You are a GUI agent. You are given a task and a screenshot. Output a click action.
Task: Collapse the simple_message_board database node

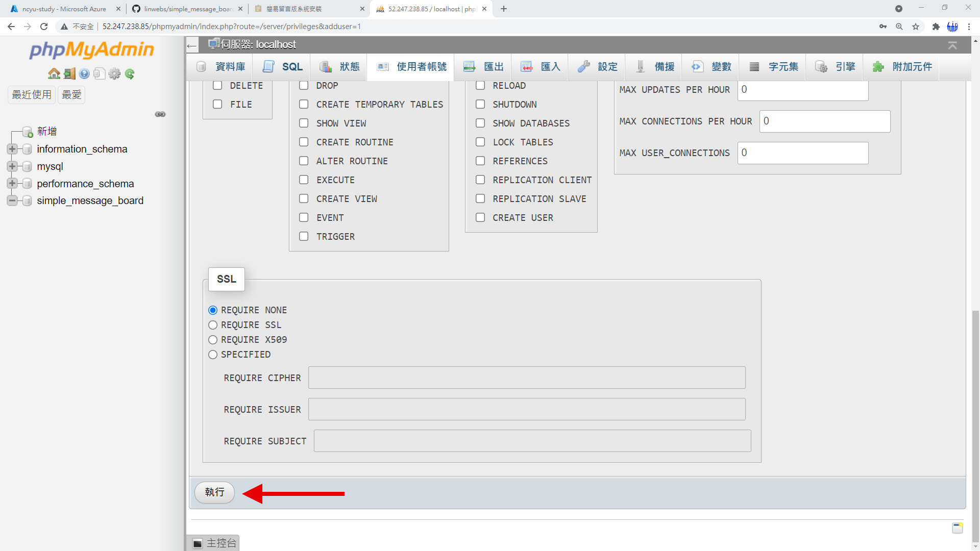(x=12, y=201)
